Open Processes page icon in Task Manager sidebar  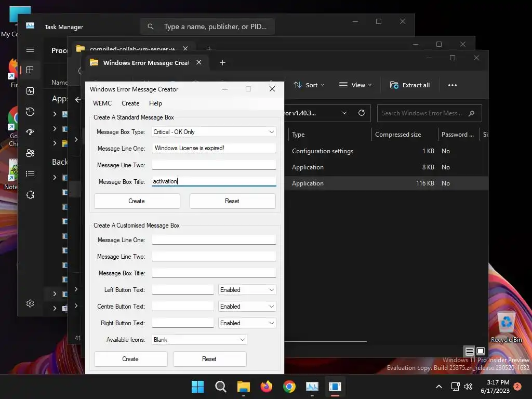click(x=30, y=70)
